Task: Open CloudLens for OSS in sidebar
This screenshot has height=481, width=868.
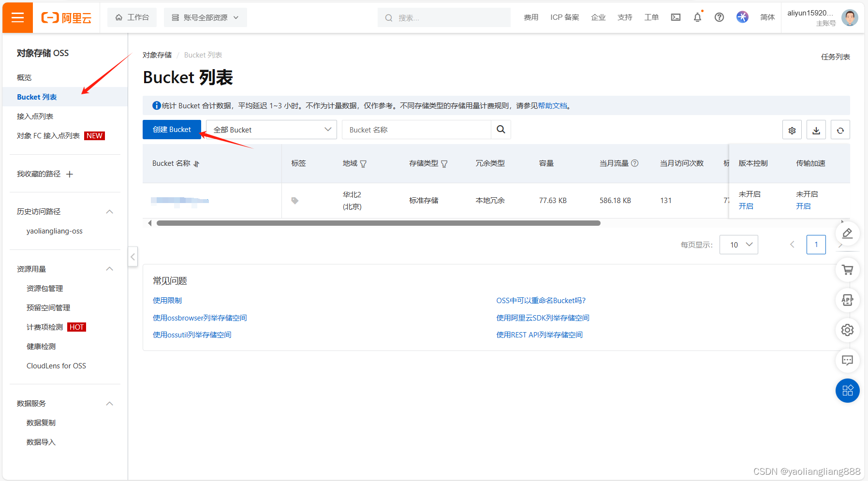Action: tap(56, 365)
